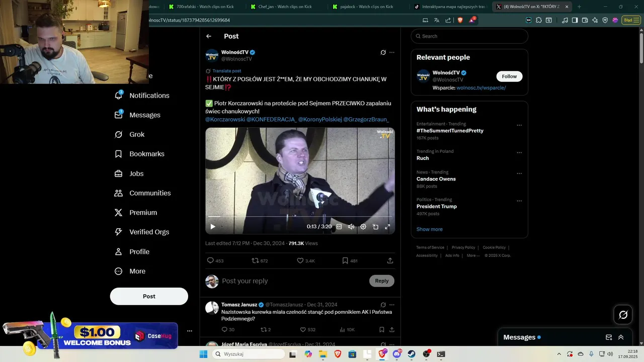644x362 pixels.
Task: Open Brave Wallet icon
Action: pos(585,20)
